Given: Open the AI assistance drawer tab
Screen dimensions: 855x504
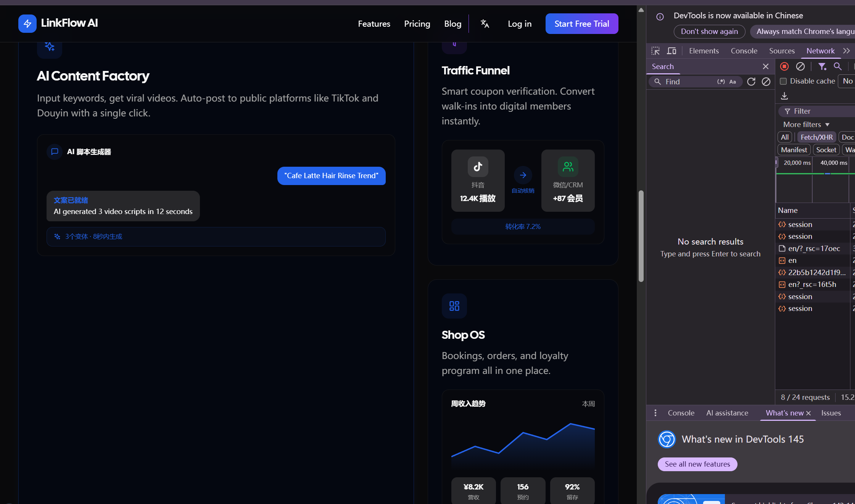Looking at the screenshot, I should [727, 413].
